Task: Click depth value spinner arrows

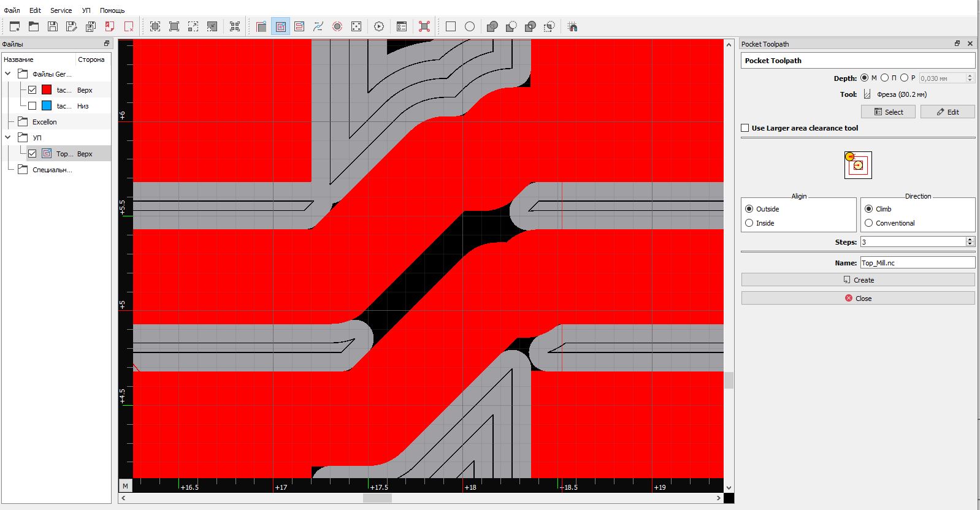Action: pos(970,78)
